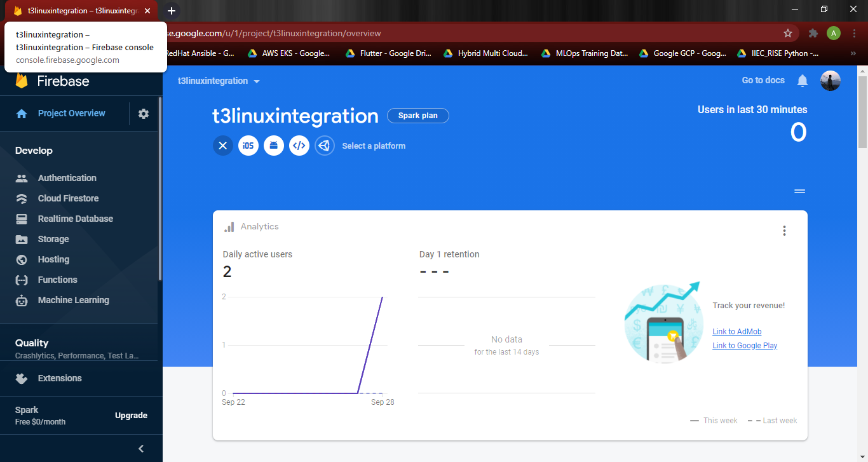
Task: Add an iOS app
Action: [248, 146]
